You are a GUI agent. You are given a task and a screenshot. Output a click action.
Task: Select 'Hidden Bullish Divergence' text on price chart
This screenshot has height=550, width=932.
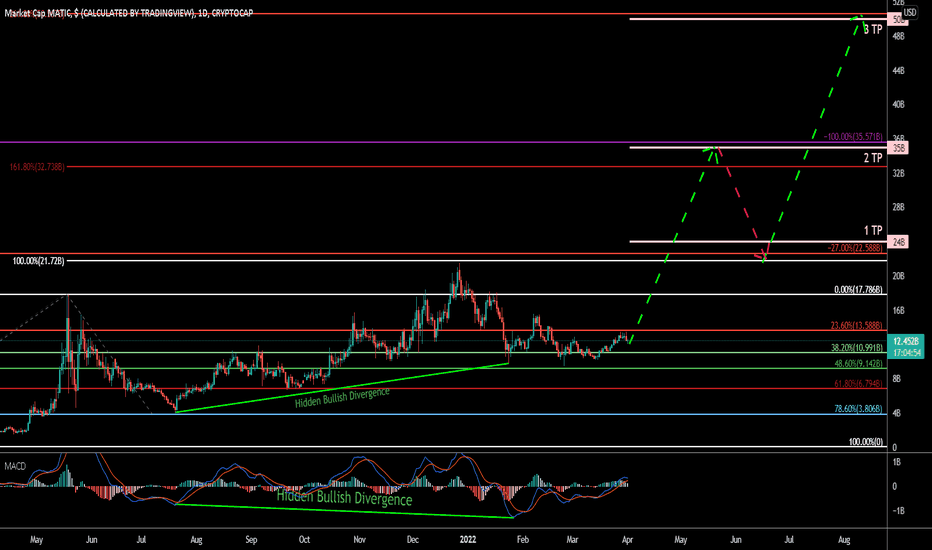342,398
